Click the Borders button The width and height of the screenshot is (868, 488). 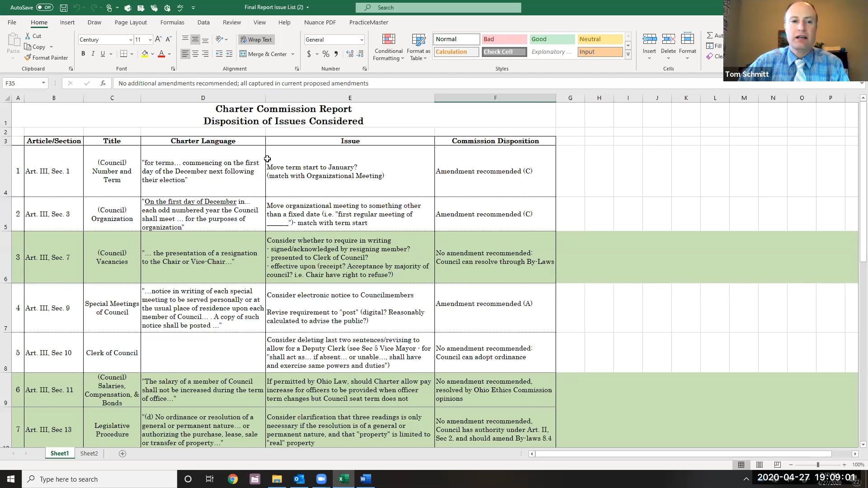(x=124, y=54)
